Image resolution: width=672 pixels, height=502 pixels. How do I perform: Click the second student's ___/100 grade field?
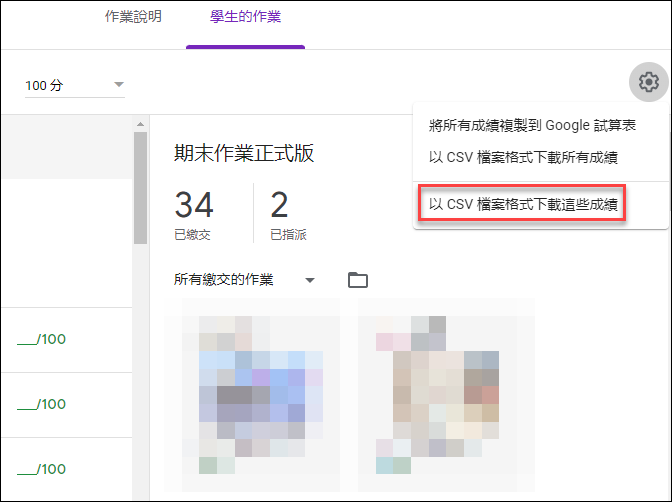(42, 404)
